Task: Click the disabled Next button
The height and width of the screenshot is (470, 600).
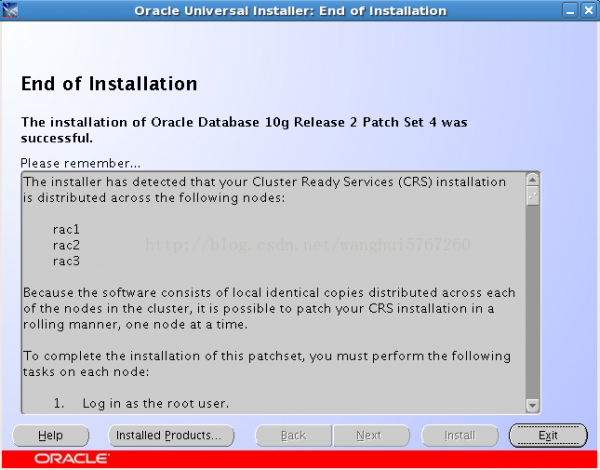Action: click(x=371, y=436)
